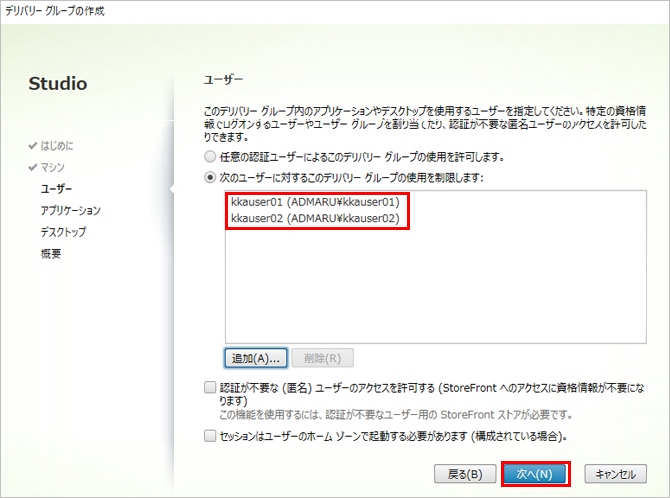Image resolution: width=670 pixels, height=498 pixels.
Task: Click the checkmark icon beside はじめに
Action: click(x=33, y=146)
